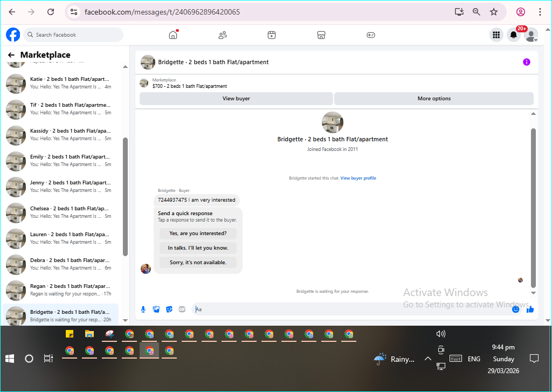Open the Chrome profile icon
Screen dimensions: 552x392
[x=521, y=12]
